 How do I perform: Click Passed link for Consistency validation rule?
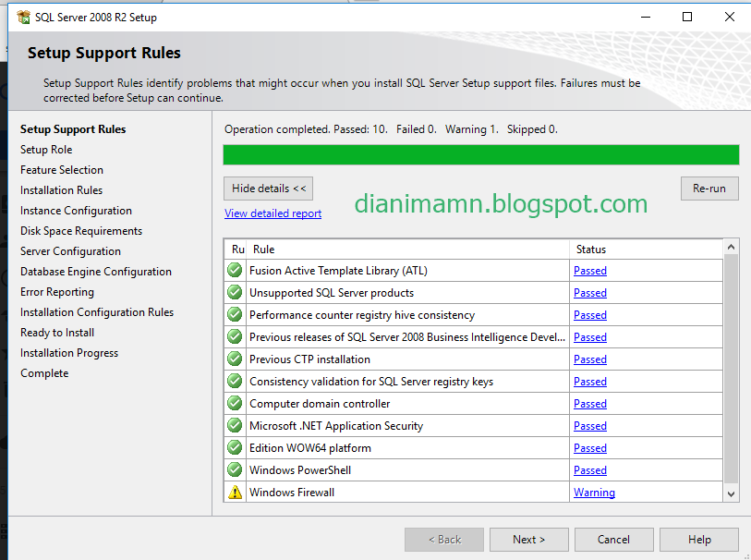[589, 381]
